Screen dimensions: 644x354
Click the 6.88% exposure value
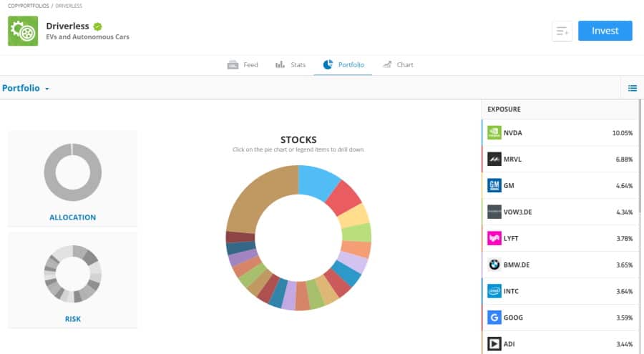click(x=624, y=159)
